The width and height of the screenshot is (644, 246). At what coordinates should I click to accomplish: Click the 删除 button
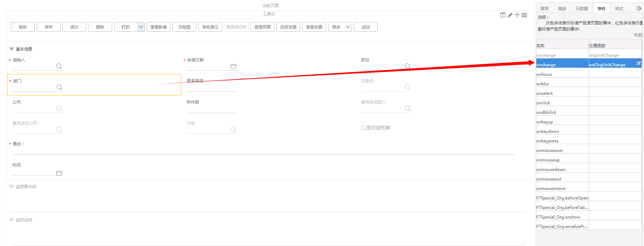[x=100, y=27]
